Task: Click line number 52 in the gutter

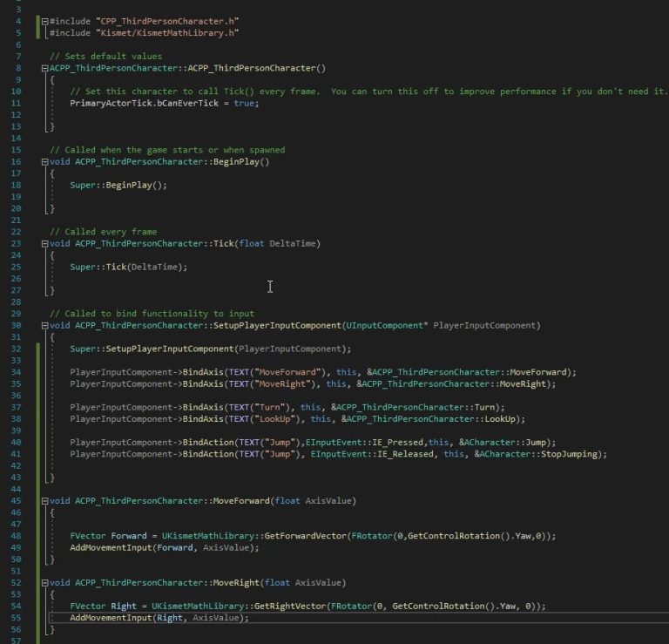Action: [x=16, y=583]
